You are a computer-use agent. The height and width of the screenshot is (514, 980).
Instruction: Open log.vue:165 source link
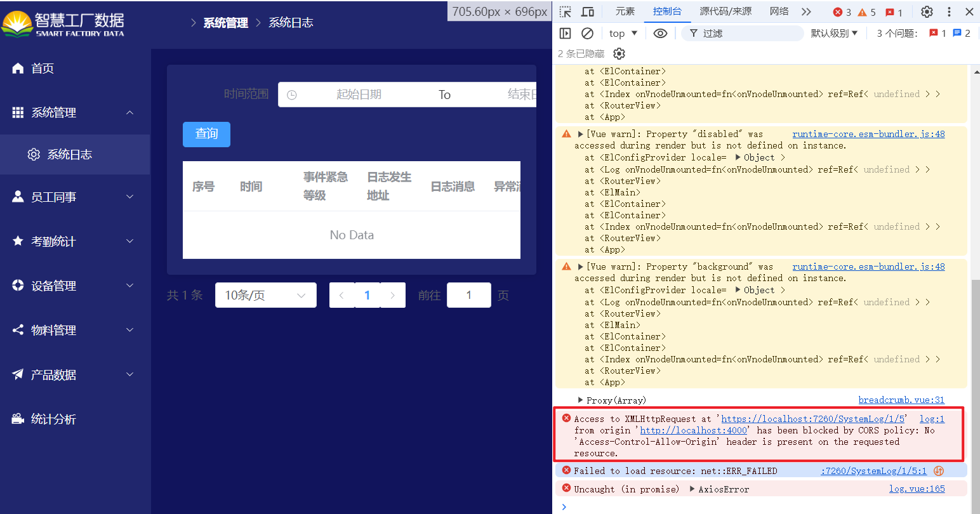[917, 489]
